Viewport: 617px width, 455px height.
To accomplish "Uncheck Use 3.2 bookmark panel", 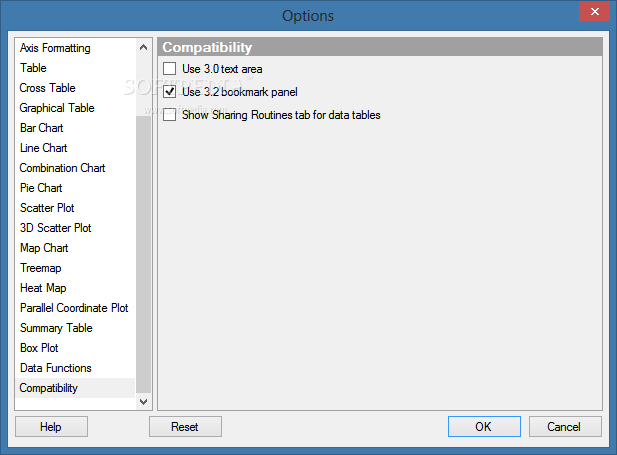I will click(x=170, y=92).
